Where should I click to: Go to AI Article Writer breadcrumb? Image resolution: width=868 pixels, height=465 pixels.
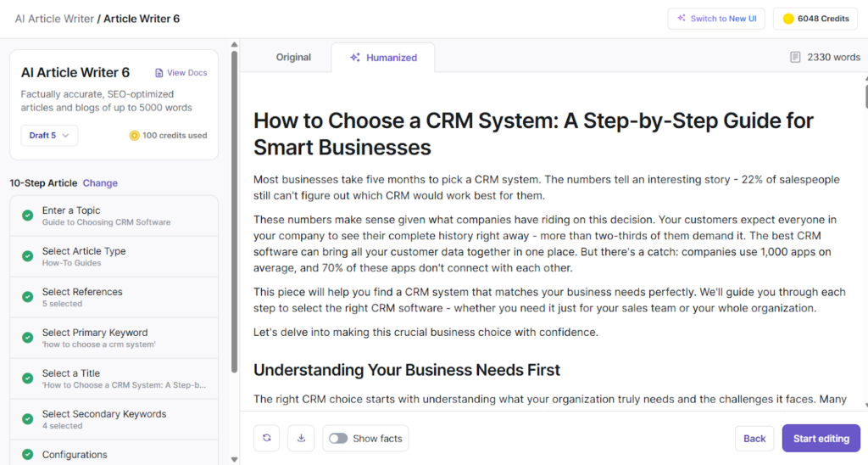tap(54, 19)
